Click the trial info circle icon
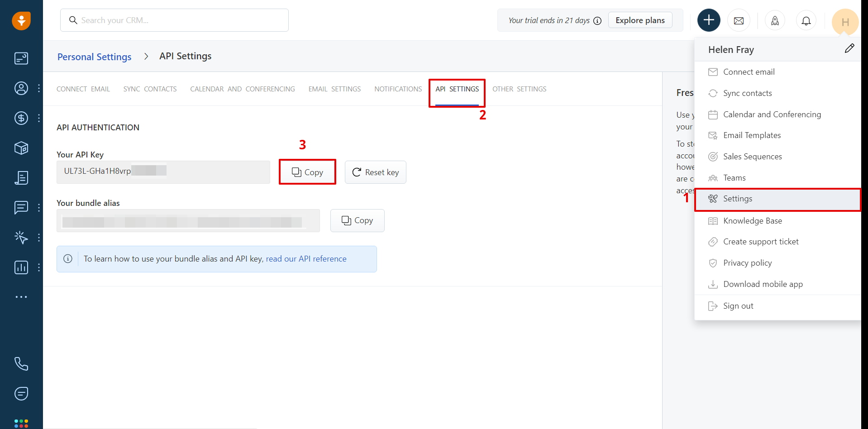Viewport: 868px width, 429px height. click(597, 21)
